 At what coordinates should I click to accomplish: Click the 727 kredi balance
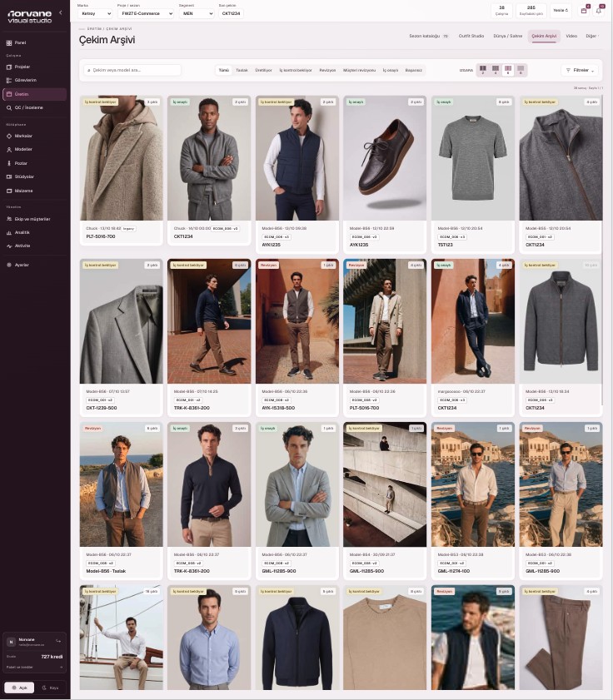[x=52, y=657]
